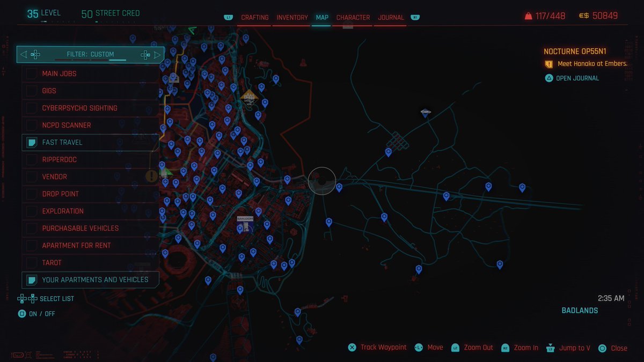The height and width of the screenshot is (362, 644).
Task: Select the Nocturne OP55N1 quest title
Action: click(575, 51)
